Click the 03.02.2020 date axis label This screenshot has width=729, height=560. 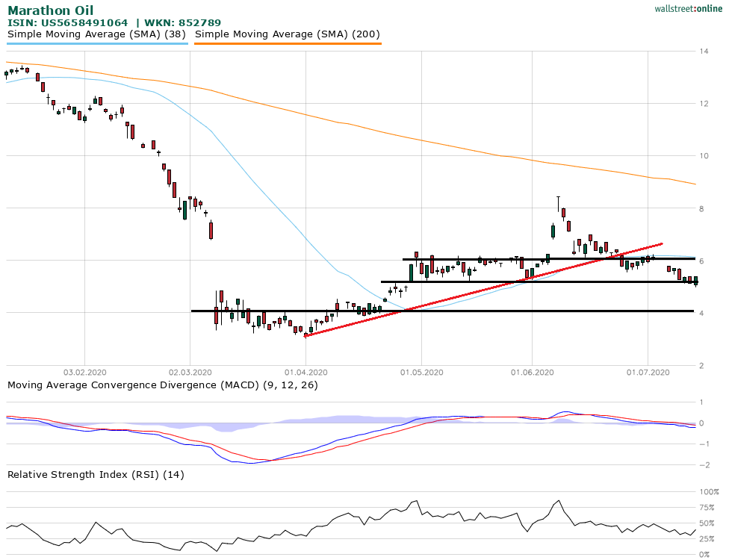point(84,372)
